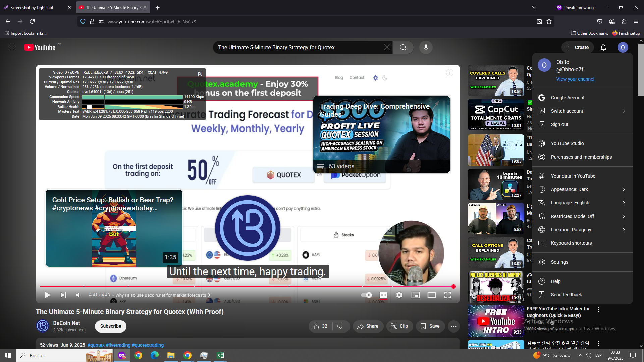Screen dimensions: 644x362
Task: Open the #quotex hashtag link
Action: tap(96, 345)
